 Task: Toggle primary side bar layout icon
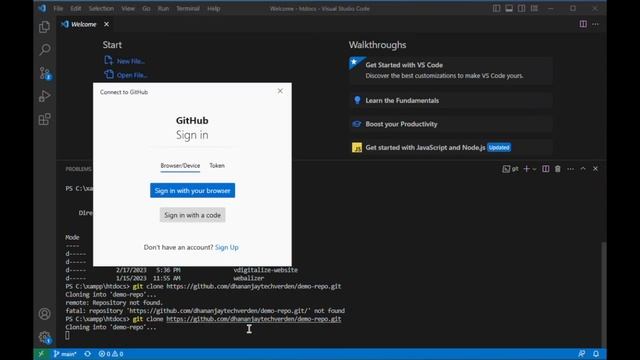click(496, 8)
